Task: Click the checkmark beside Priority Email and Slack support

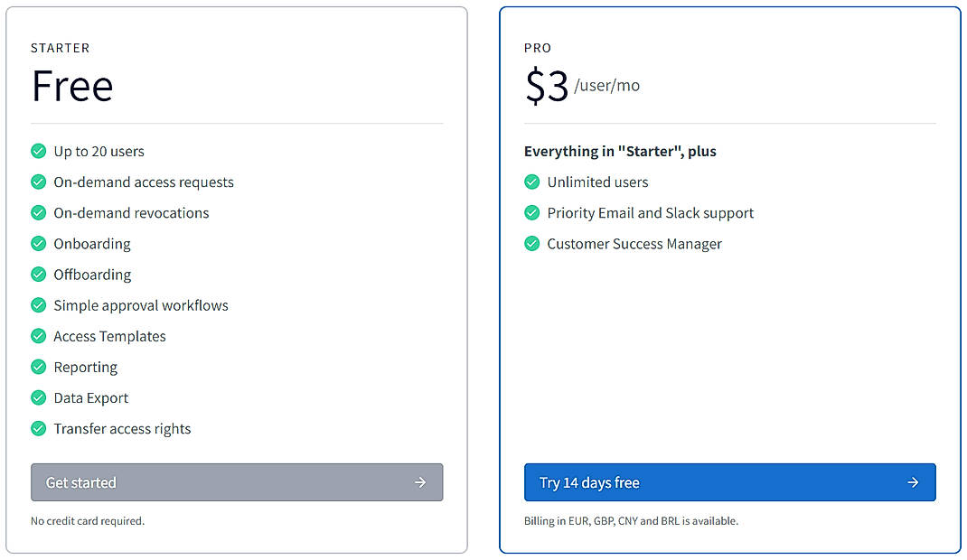Action: pyautogui.click(x=531, y=213)
